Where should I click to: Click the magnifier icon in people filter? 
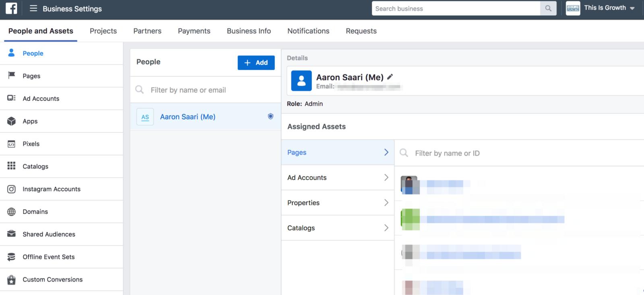(x=139, y=89)
